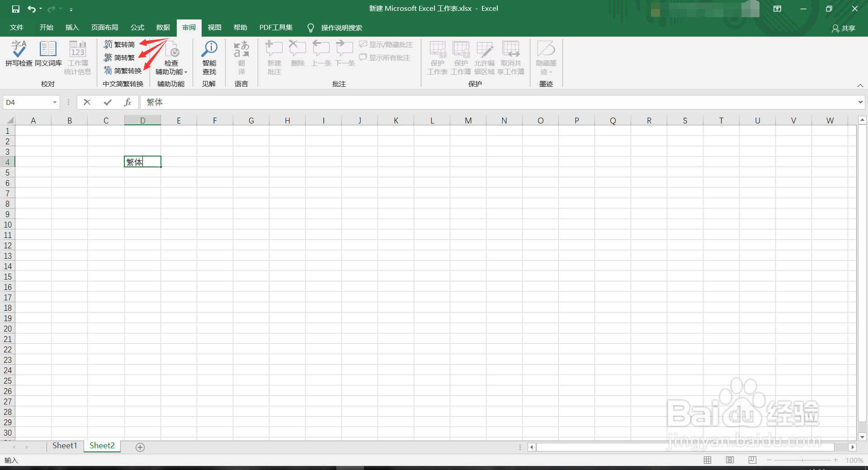The height and width of the screenshot is (470, 868).
Task: Click the vertical scrollbar down arrow
Action: coord(862,437)
